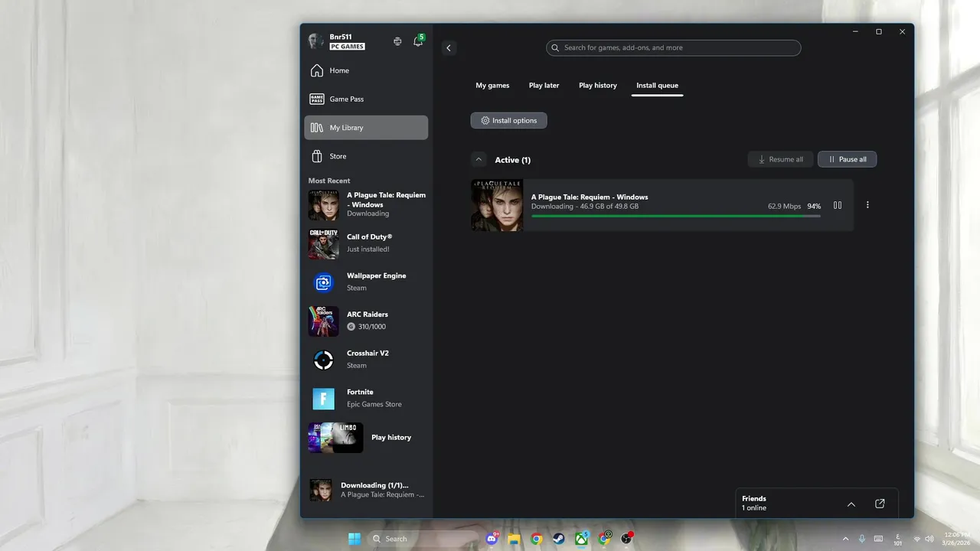Open more options for A Plague Tale download

(867, 205)
